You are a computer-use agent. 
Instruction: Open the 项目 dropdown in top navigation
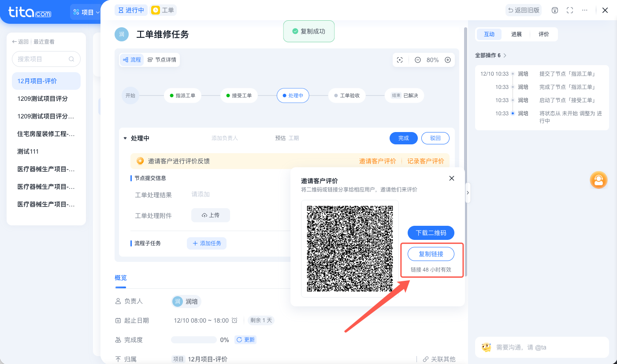point(86,12)
